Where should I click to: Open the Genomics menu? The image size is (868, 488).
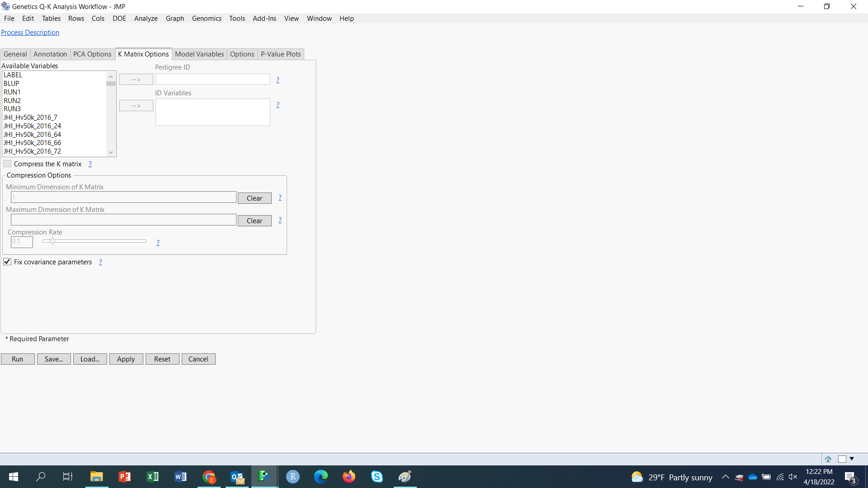[207, 19]
